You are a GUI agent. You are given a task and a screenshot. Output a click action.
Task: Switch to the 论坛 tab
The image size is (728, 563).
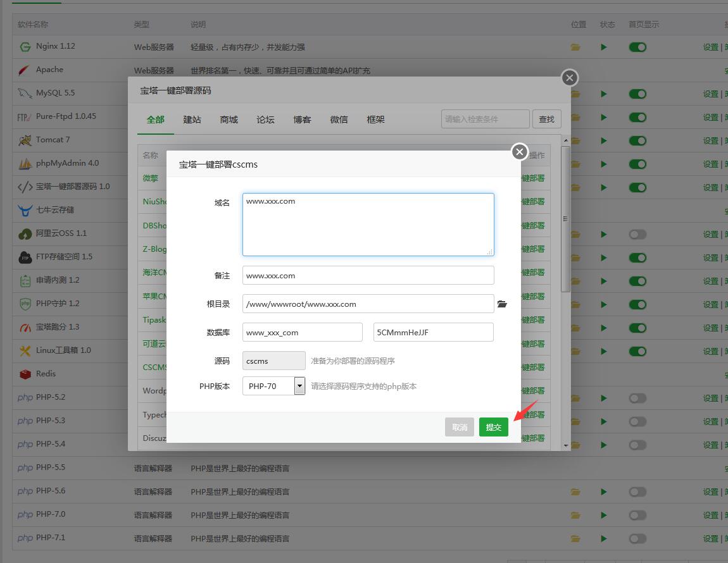(266, 120)
